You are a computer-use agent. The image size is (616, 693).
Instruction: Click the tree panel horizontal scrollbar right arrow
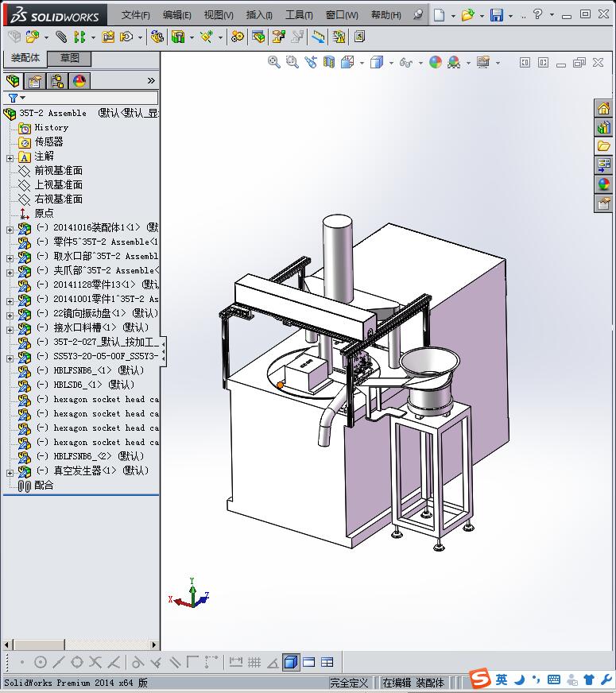tap(153, 645)
